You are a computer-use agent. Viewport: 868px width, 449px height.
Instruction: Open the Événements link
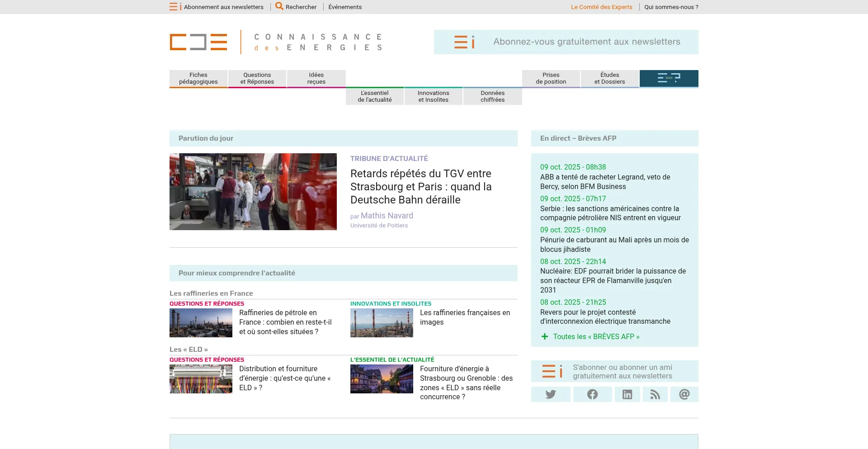(345, 7)
